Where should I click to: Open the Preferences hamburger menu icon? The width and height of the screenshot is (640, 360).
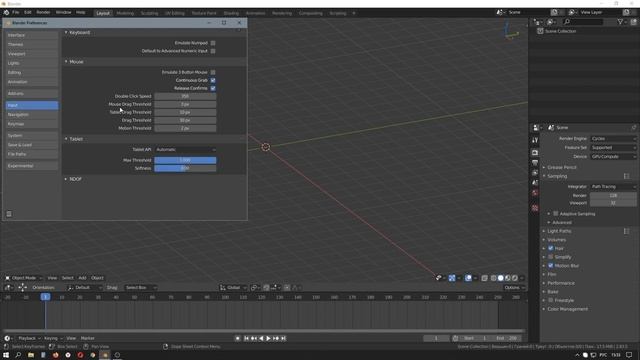pos(9,214)
